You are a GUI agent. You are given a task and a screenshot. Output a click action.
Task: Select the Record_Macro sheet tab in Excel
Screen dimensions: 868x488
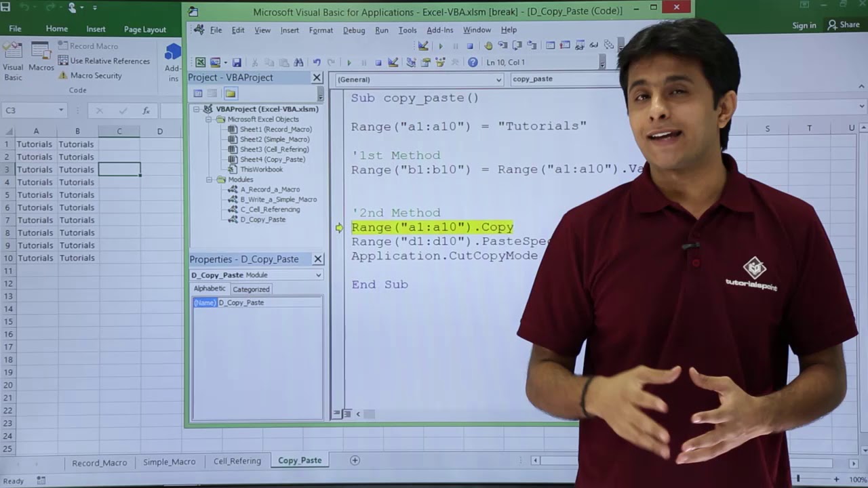(100, 462)
